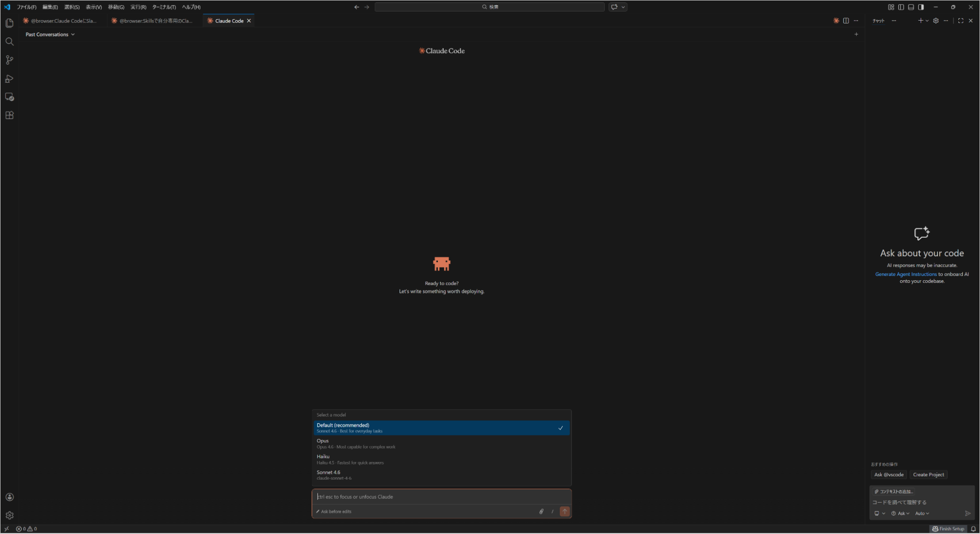Viewport: 980px width, 534px height.
Task: Open the Source Control view
Action: pos(9,60)
